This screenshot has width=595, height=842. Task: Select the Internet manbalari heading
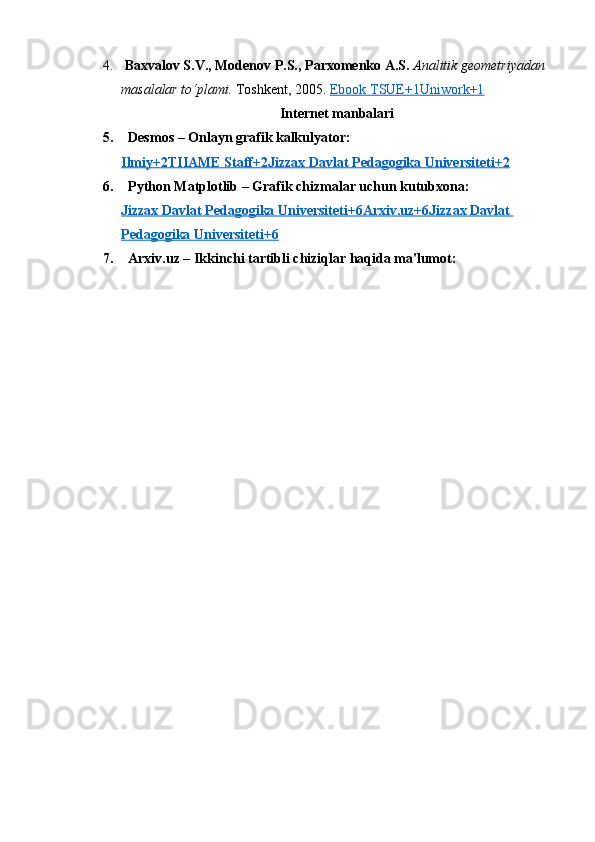tap(337, 114)
